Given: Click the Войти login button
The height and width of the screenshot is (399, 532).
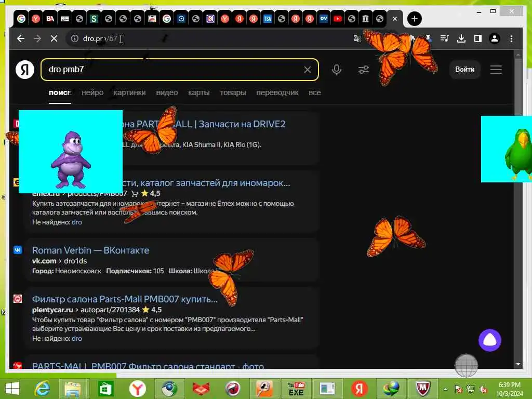Looking at the screenshot, I should click(465, 70).
